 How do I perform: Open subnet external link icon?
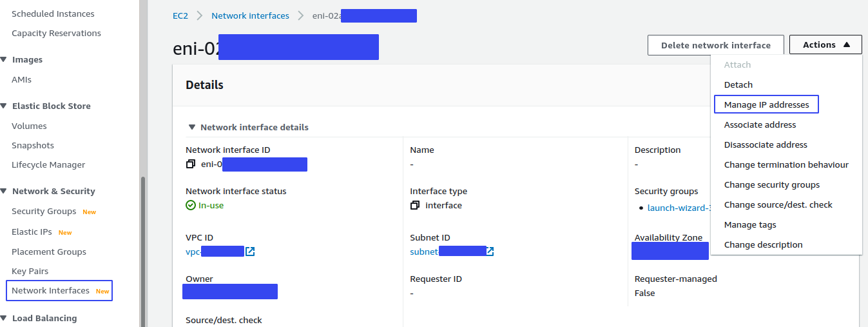tap(490, 252)
